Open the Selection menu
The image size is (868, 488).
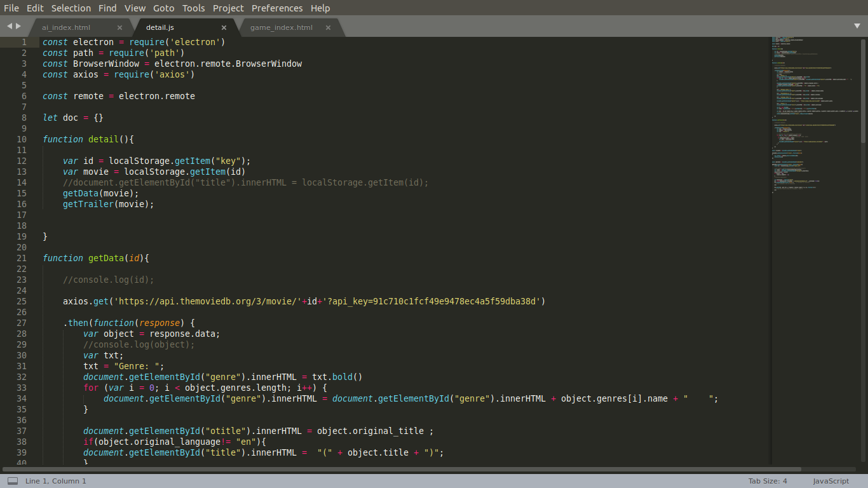point(71,8)
